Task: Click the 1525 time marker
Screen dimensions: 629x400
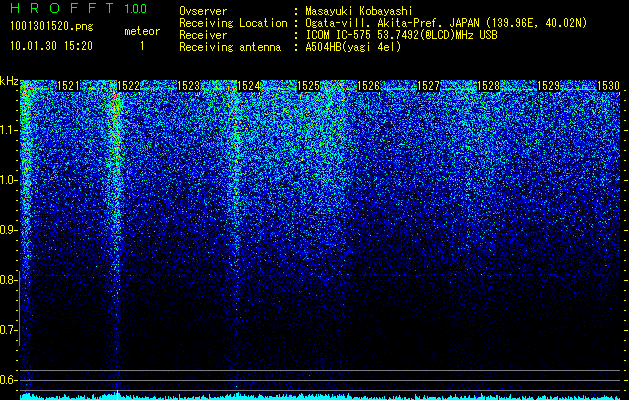Action: [x=308, y=86]
